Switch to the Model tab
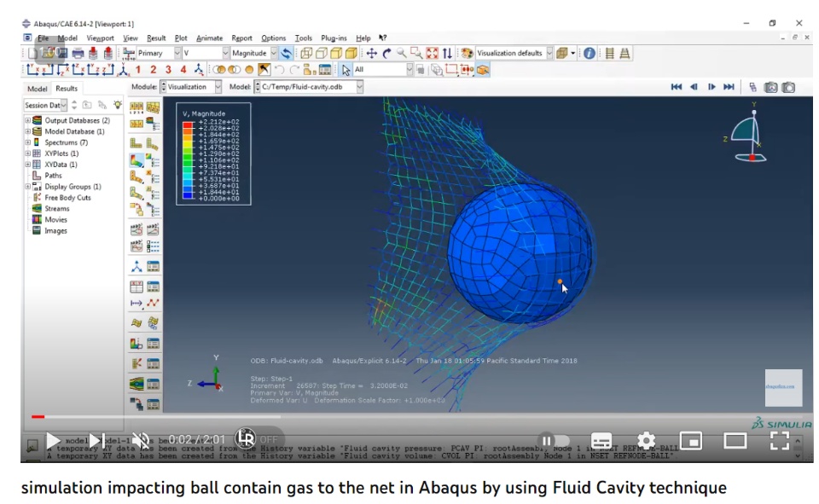819x504 pixels. [x=37, y=89]
